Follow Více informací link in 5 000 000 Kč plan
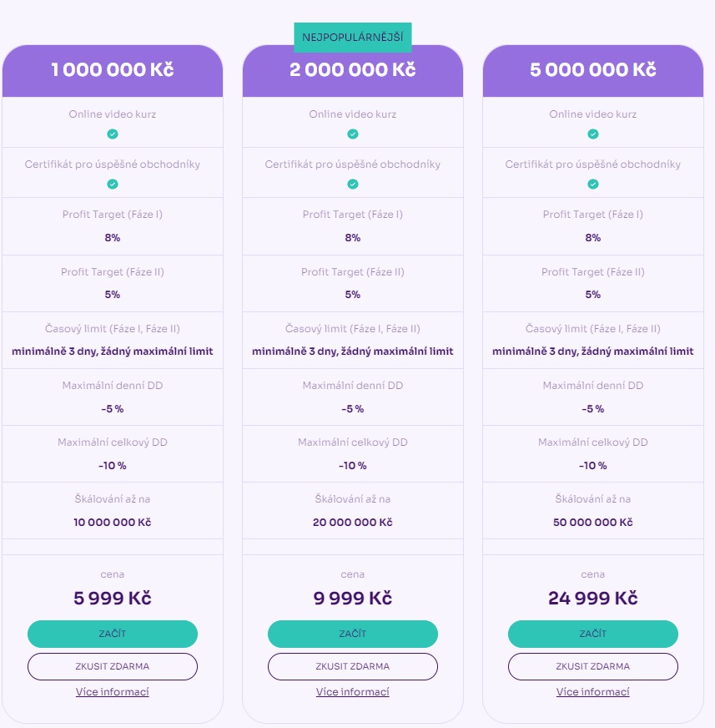This screenshot has height=728, width=715. [x=593, y=692]
